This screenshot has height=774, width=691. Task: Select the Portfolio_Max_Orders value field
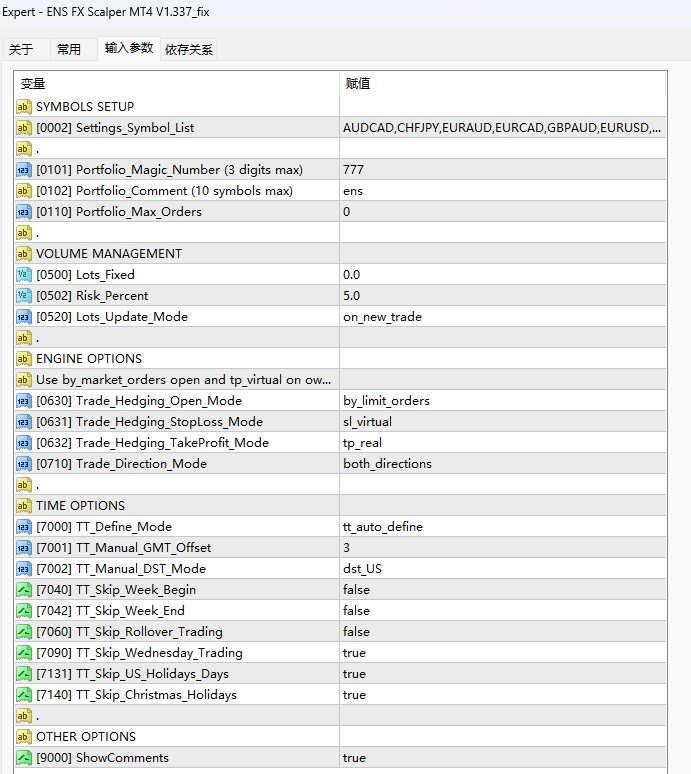coord(502,212)
